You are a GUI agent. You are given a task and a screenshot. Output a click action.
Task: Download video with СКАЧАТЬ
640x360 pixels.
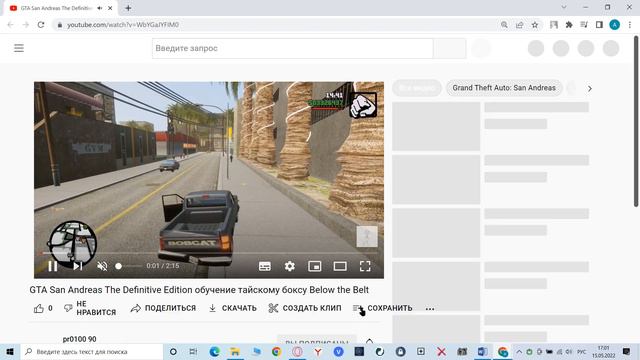233,308
